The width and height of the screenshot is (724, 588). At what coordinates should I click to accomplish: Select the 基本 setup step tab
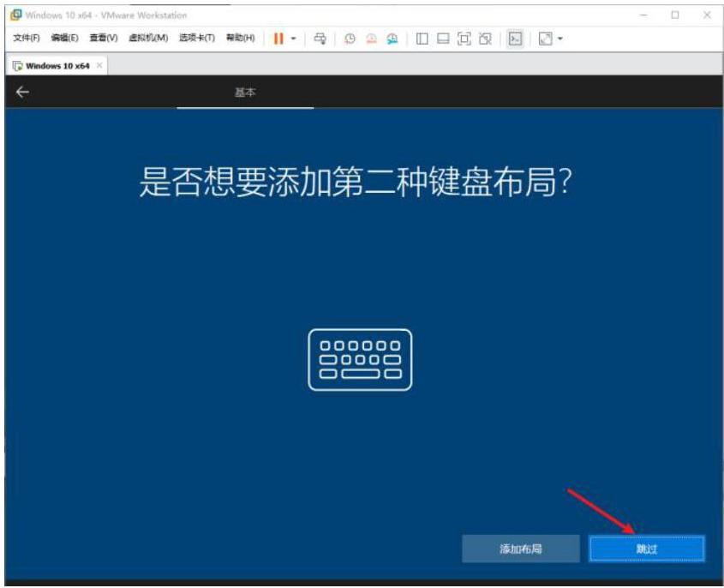(x=245, y=93)
